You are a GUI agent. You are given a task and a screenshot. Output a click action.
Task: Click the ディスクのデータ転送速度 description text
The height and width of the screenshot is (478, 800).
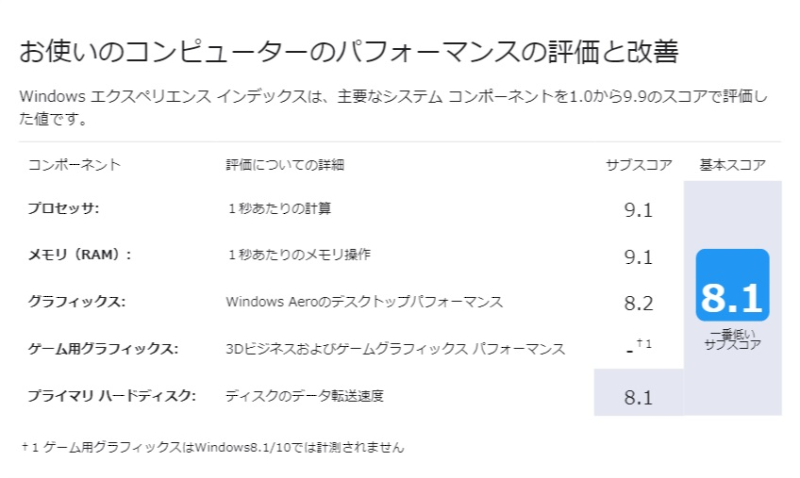coord(305,396)
